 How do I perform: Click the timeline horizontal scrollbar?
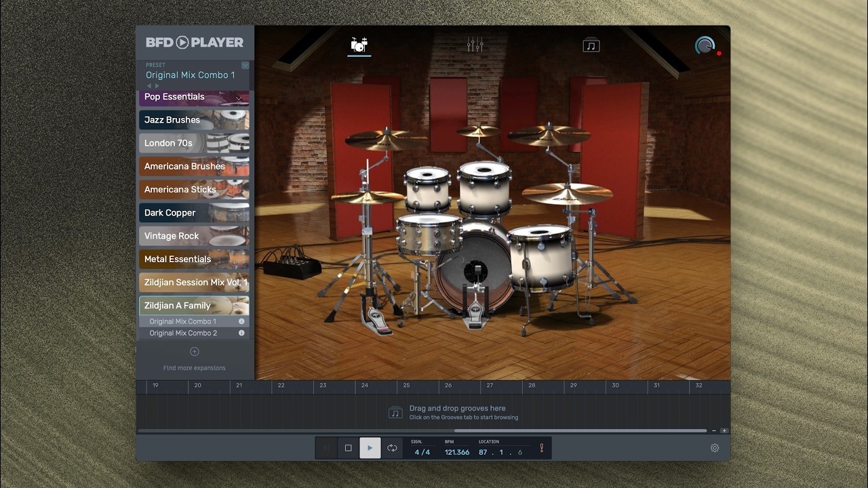pos(580,430)
